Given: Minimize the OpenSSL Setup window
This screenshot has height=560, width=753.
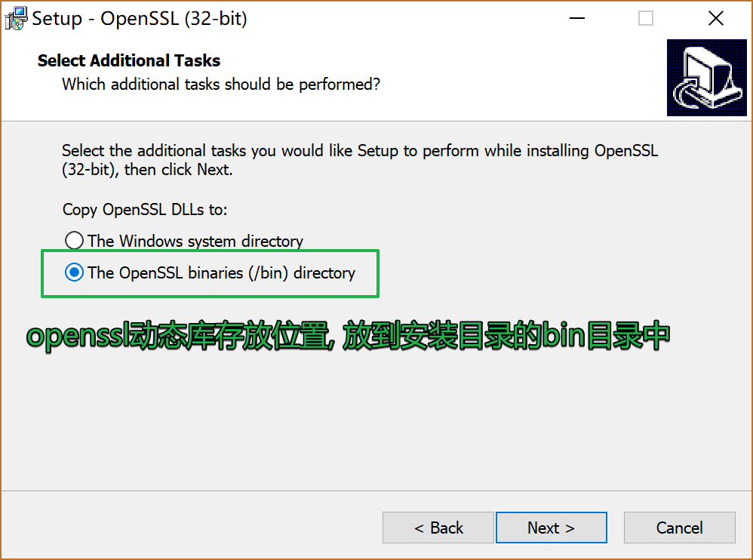Looking at the screenshot, I should pos(575,19).
